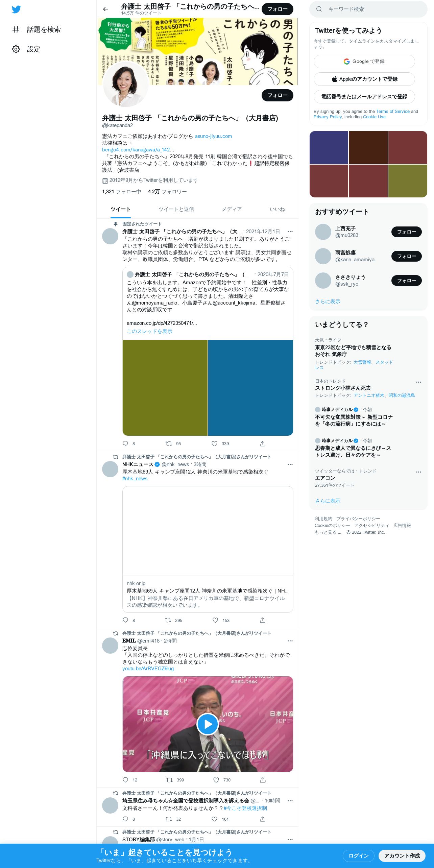Open more options on EMIL tweet

click(290, 641)
